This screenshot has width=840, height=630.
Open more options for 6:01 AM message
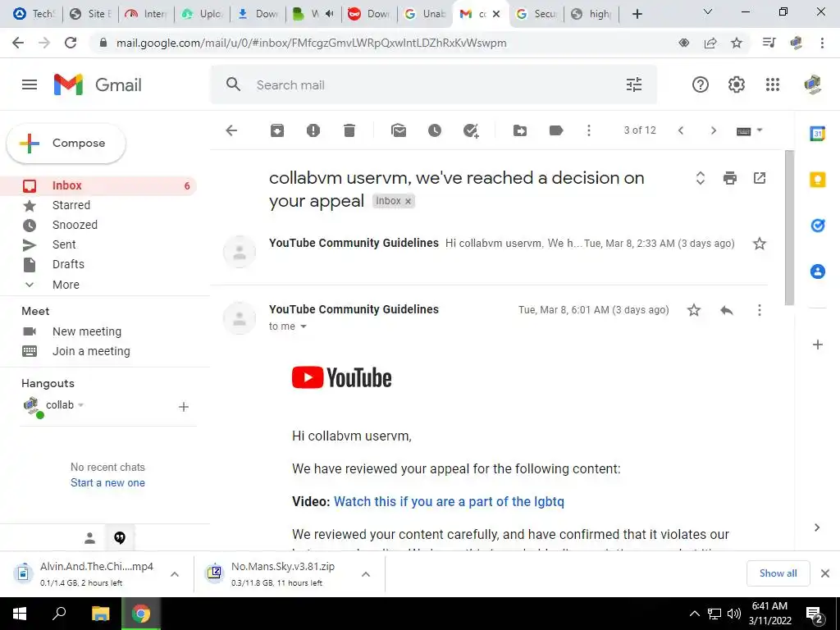759,310
